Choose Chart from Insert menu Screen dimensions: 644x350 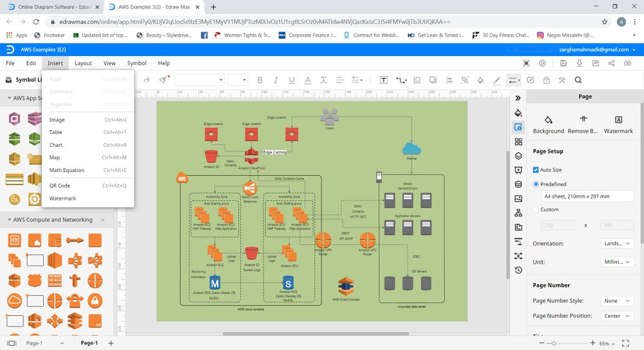[x=88, y=145]
